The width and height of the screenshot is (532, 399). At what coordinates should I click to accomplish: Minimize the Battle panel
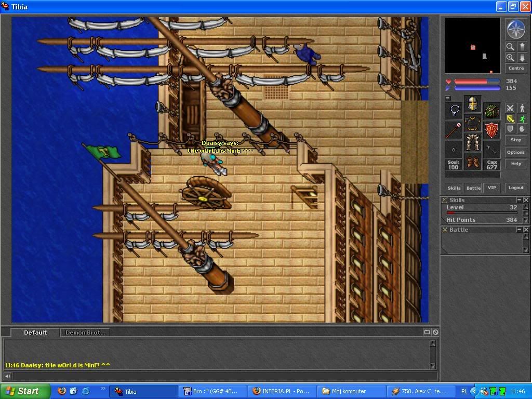tap(519, 230)
